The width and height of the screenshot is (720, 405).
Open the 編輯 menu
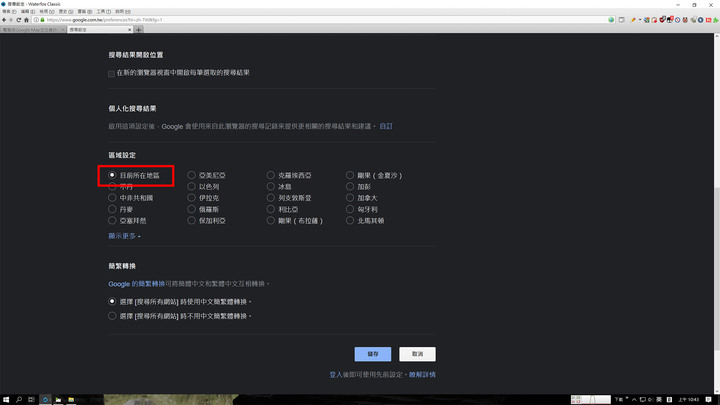coord(28,11)
